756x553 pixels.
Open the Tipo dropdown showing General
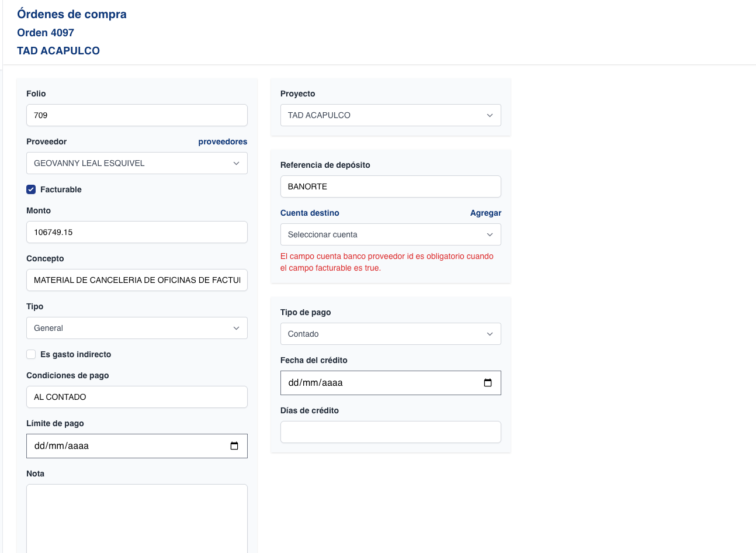(137, 328)
